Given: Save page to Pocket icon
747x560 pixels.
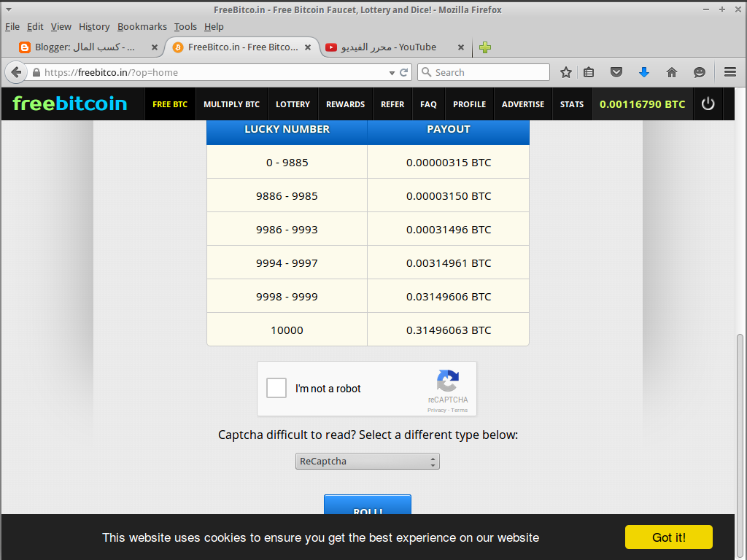Looking at the screenshot, I should click(616, 72).
